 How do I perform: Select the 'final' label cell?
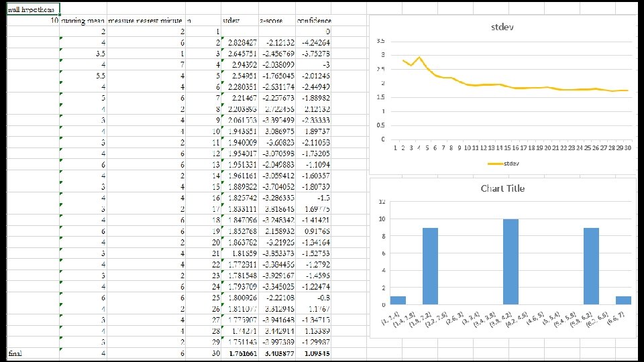coord(34,353)
